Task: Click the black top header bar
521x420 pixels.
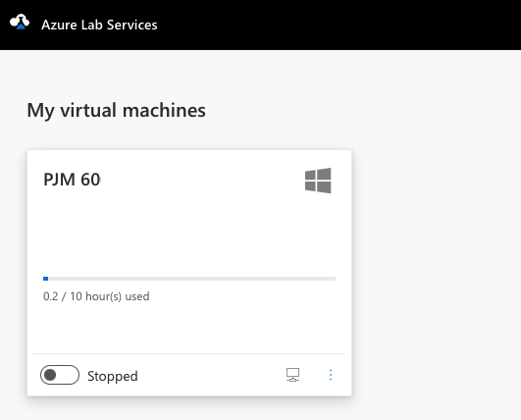Action: 261,25
